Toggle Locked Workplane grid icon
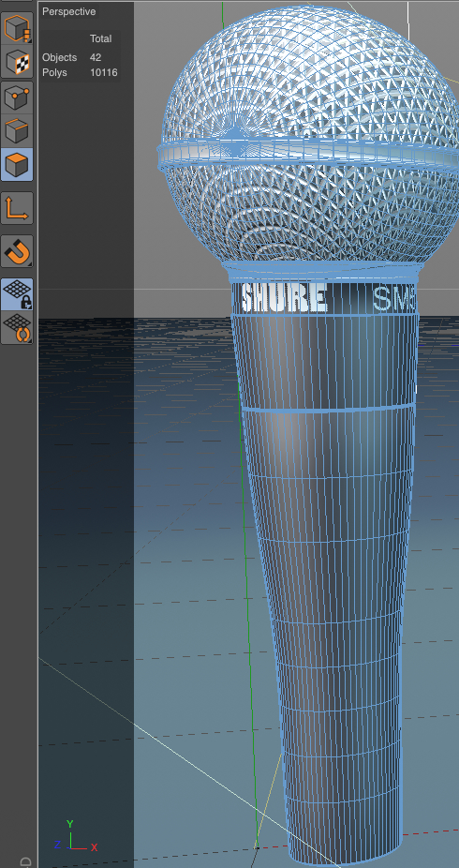 [x=17, y=294]
